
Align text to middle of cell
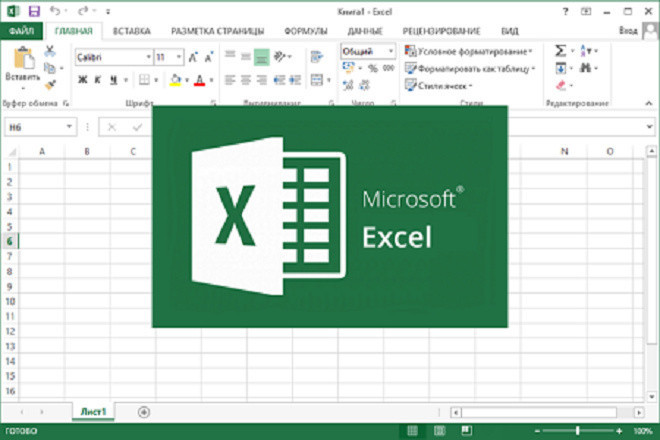click(246, 56)
